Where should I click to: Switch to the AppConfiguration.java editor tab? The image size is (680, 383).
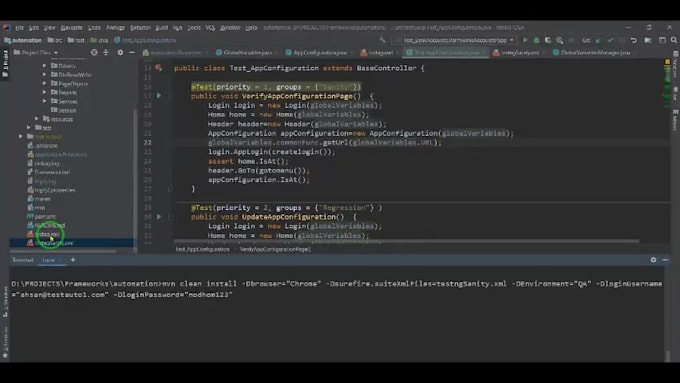point(320,52)
